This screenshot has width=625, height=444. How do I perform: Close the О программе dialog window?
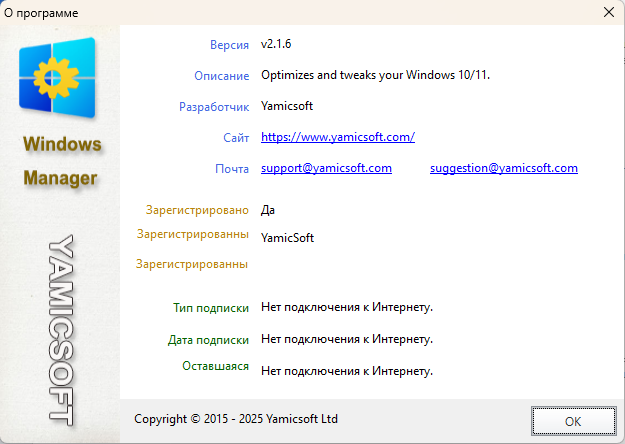(608, 12)
